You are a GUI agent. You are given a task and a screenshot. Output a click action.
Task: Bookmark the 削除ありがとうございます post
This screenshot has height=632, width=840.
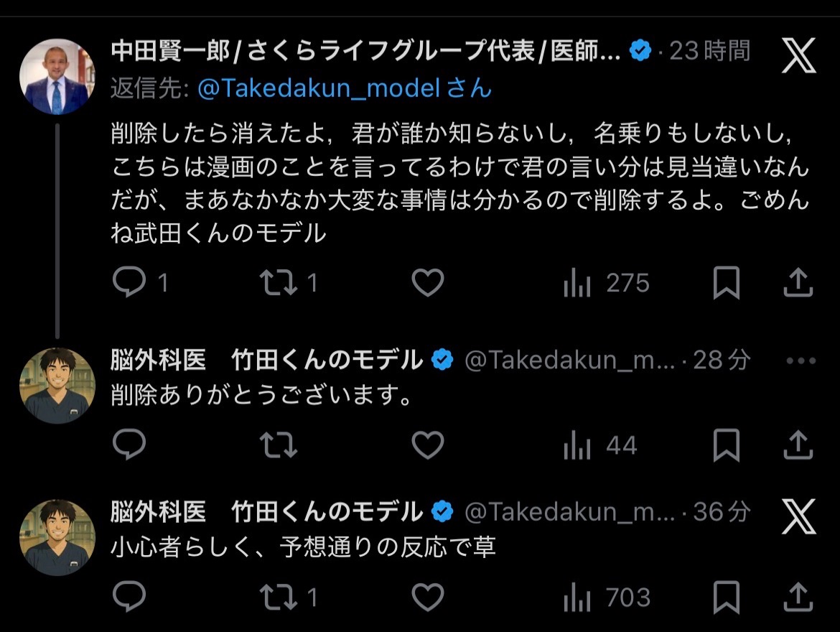[726, 446]
